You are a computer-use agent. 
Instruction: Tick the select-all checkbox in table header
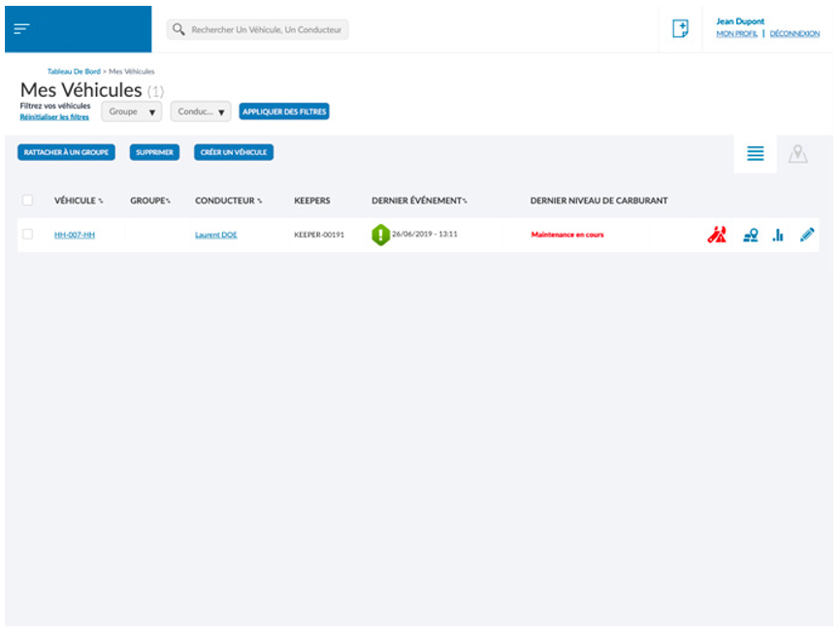click(x=27, y=201)
